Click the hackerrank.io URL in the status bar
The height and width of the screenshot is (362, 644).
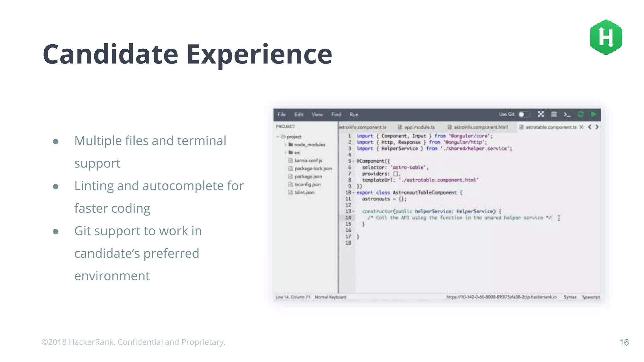[501, 297]
